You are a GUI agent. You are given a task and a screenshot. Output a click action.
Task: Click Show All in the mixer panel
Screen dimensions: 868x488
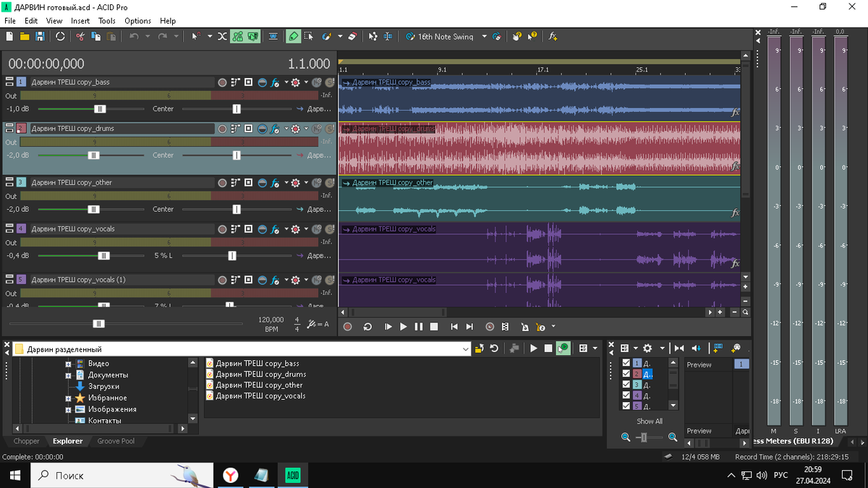tap(649, 421)
